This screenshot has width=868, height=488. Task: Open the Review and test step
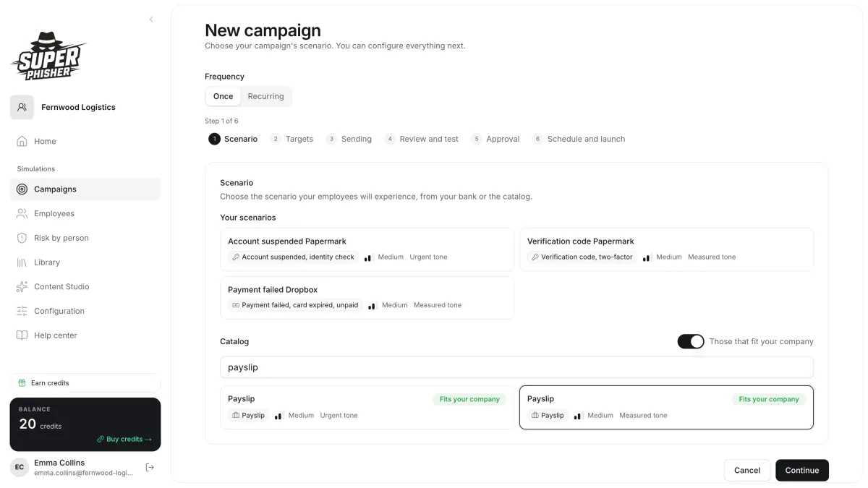pos(422,139)
